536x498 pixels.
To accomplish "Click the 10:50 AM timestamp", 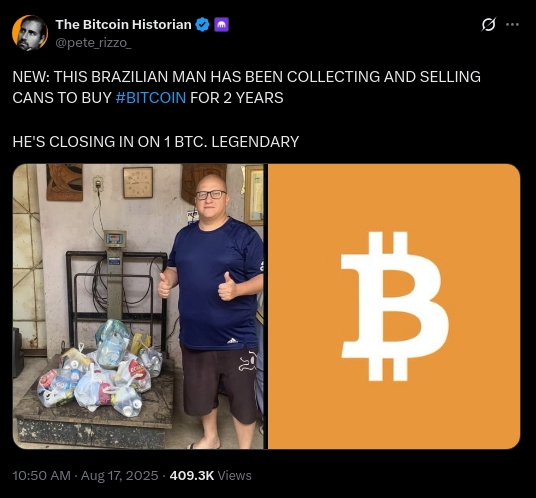I will 41,475.
